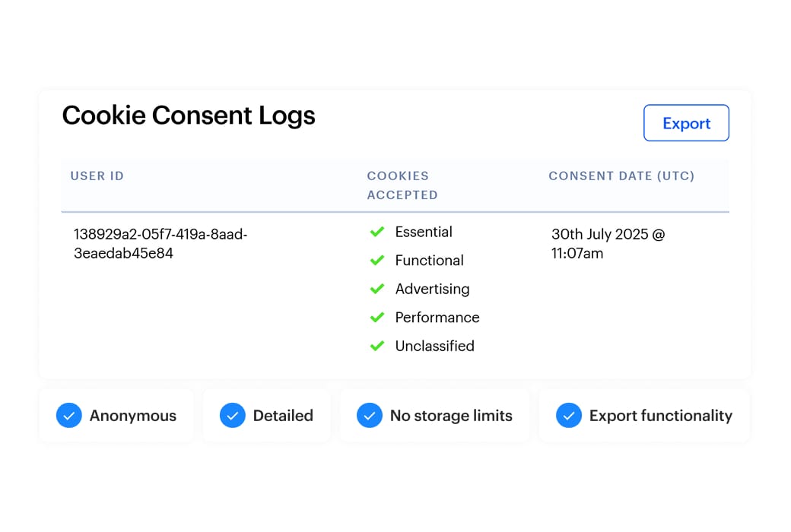Image resolution: width=791 pixels, height=532 pixels.
Task: Click the green checkmark beside Essential
Action: click(377, 232)
